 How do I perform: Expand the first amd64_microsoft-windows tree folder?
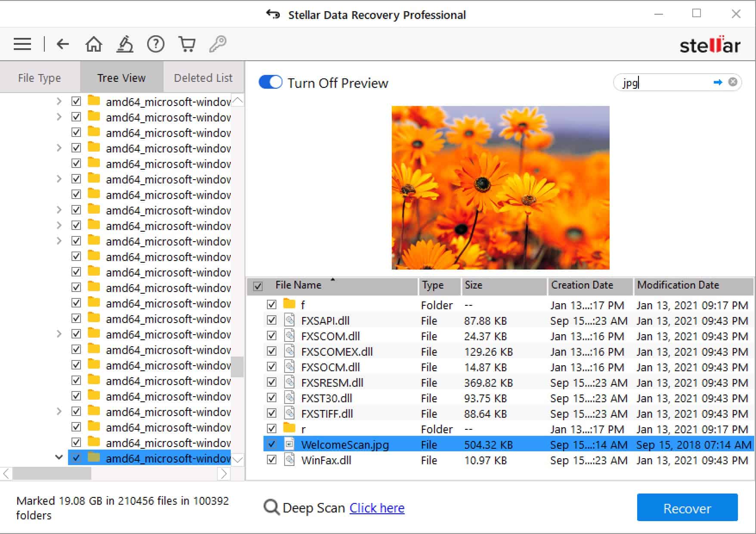point(59,101)
